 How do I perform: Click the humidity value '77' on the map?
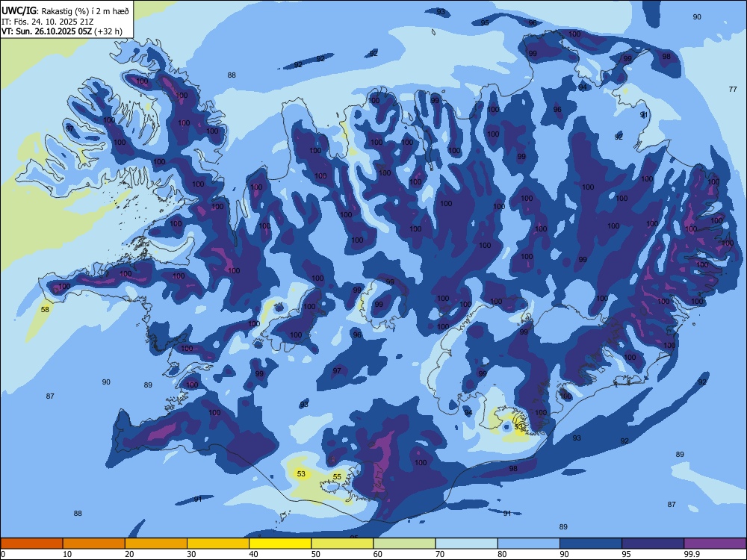click(x=733, y=89)
